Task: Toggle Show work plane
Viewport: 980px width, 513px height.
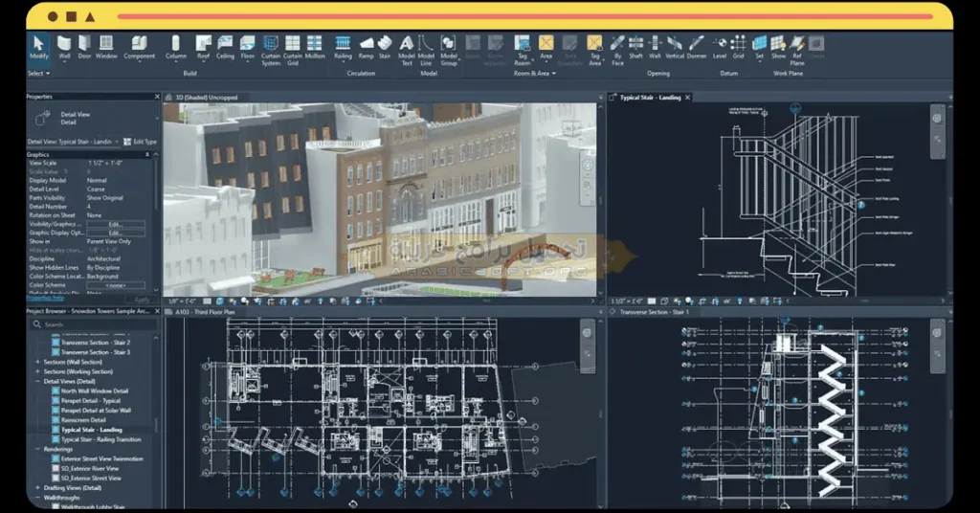Action: pos(778,48)
